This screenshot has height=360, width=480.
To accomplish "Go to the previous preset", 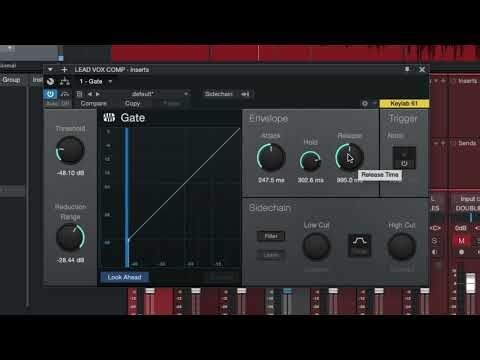I will 89,94.
